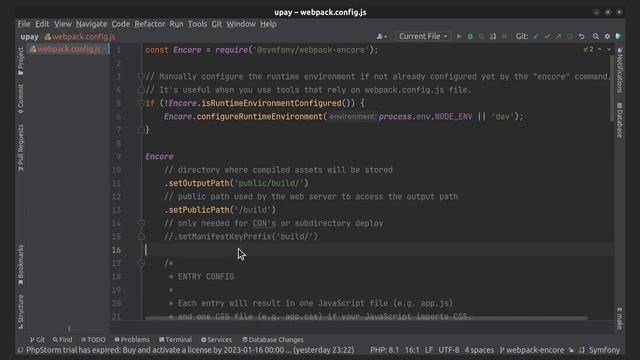Image resolution: width=640 pixels, height=360 pixels.
Task: Open the Find tool window tab
Action: [62, 340]
